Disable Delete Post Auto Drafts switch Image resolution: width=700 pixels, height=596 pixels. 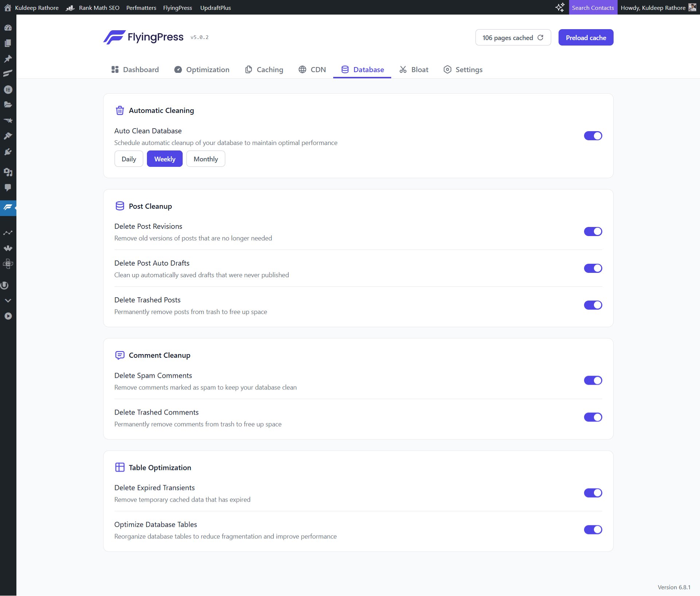pyautogui.click(x=593, y=268)
